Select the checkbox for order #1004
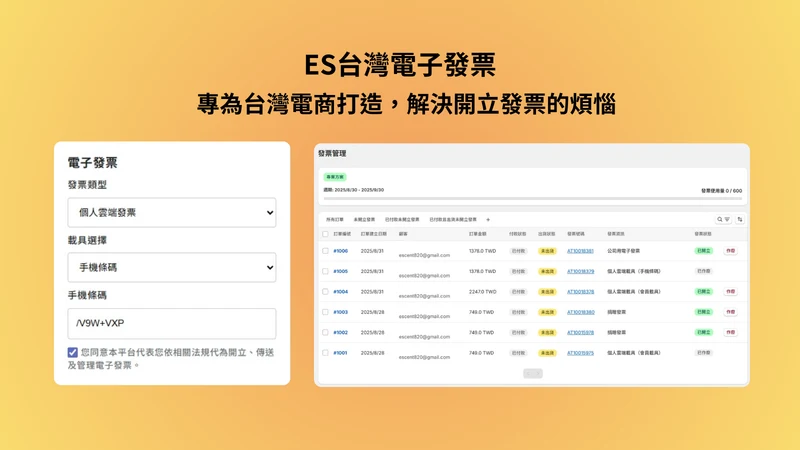The height and width of the screenshot is (450, 800). click(325, 292)
